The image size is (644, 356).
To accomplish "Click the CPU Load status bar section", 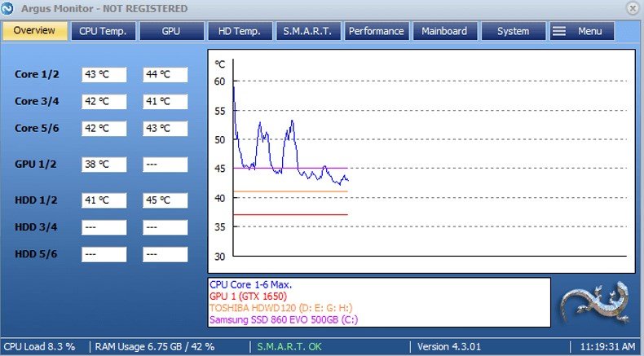I will 39,347.
